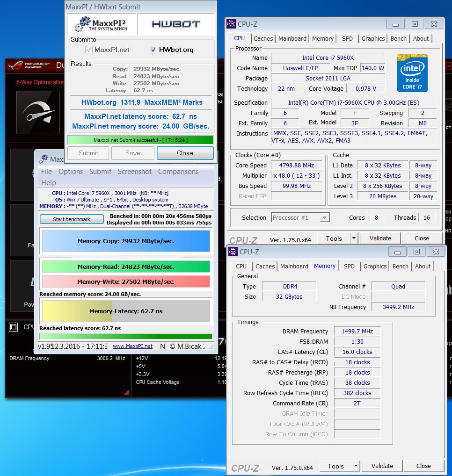Click the DRAM Frequency 1499.7 MHz field
The height and width of the screenshot is (476, 452).
(x=357, y=331)
